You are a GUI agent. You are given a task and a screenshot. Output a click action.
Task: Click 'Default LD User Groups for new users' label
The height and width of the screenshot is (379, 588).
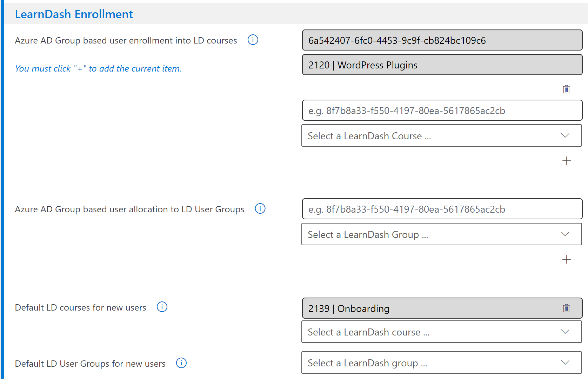[90, 364]
